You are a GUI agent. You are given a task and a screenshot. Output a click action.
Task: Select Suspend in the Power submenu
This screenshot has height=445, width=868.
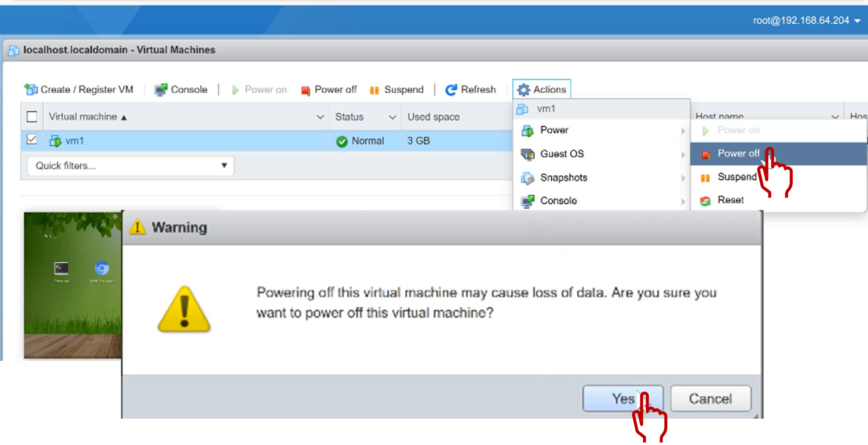click(778, 177)
